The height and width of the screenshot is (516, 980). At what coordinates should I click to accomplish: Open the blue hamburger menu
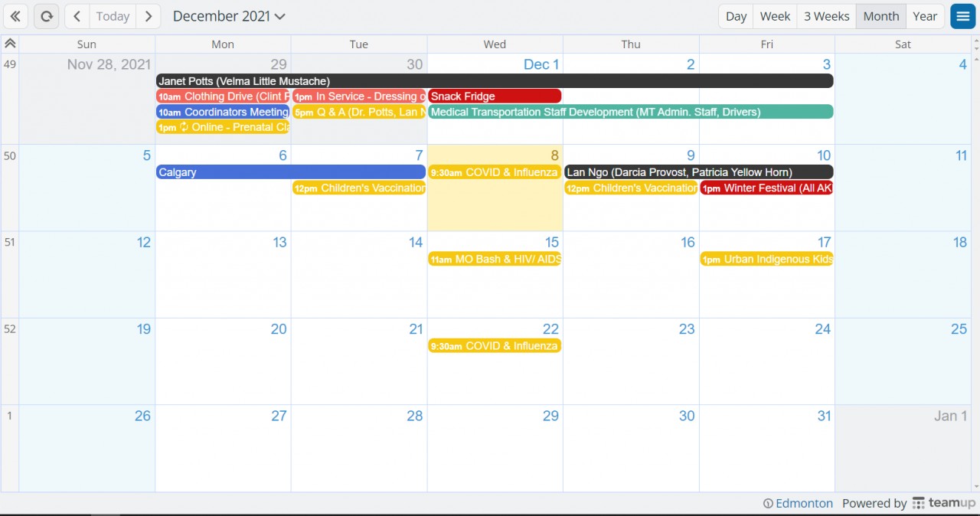tap(962, 16)
